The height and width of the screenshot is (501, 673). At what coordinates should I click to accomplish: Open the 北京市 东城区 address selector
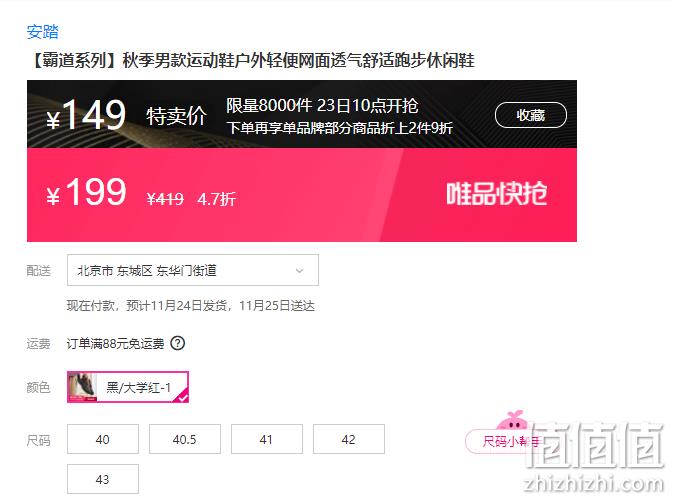(193, 270)
